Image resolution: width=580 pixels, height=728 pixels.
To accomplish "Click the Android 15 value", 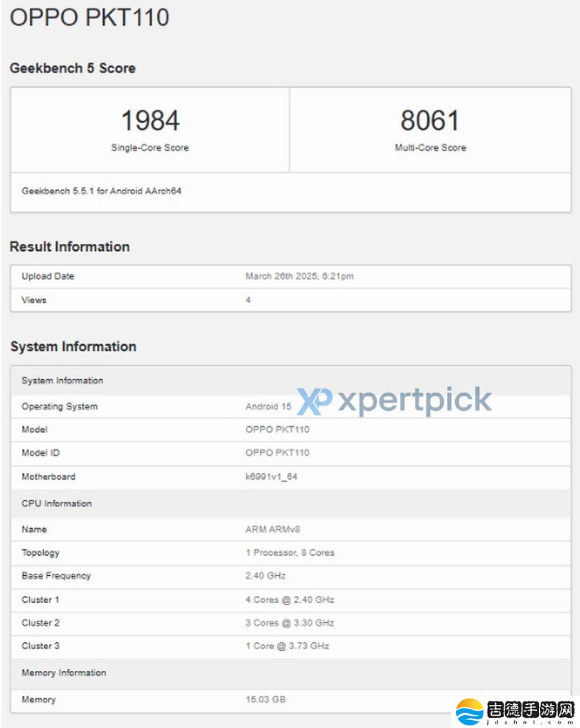I will [x=268, y=406].
